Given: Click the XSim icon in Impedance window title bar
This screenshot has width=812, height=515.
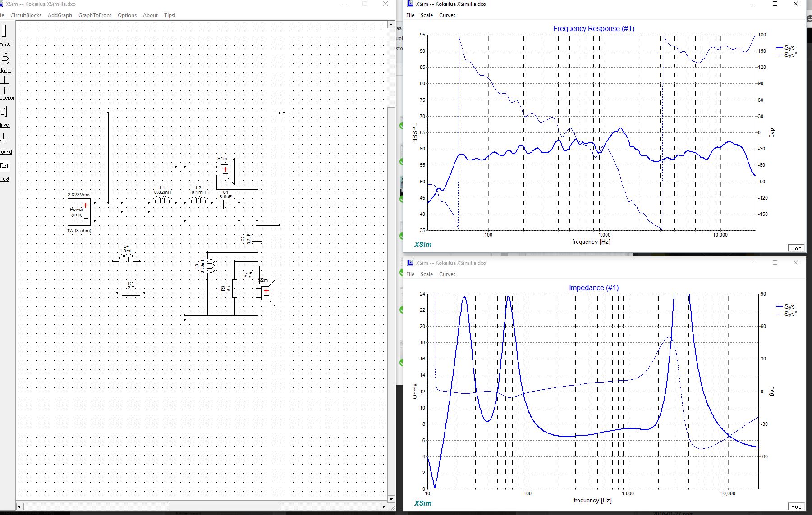Looking at the screenshot, I should pos(410,263).
